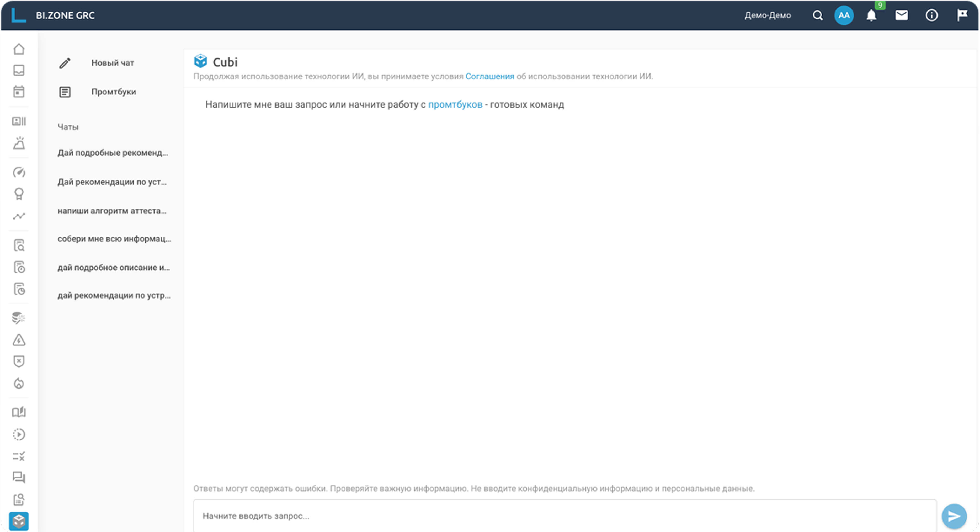Open the flame sidebar icon

(x=19, y=383)
